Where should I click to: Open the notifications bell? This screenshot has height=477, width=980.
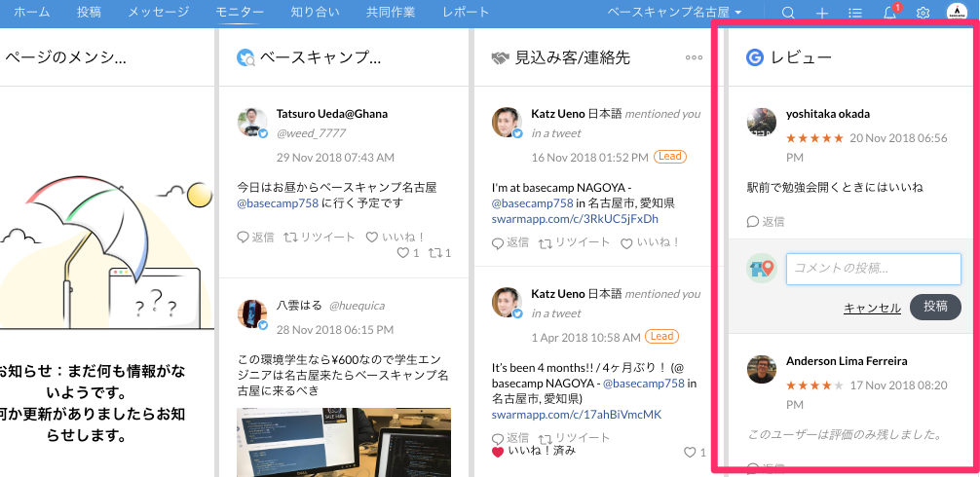click(x=889, y=13)
